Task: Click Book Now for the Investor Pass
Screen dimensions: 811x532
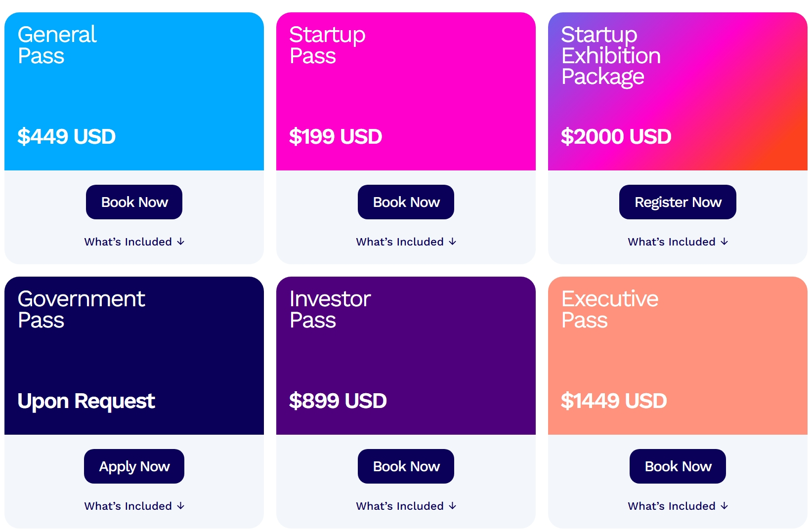Action: (x=406, y=466)
